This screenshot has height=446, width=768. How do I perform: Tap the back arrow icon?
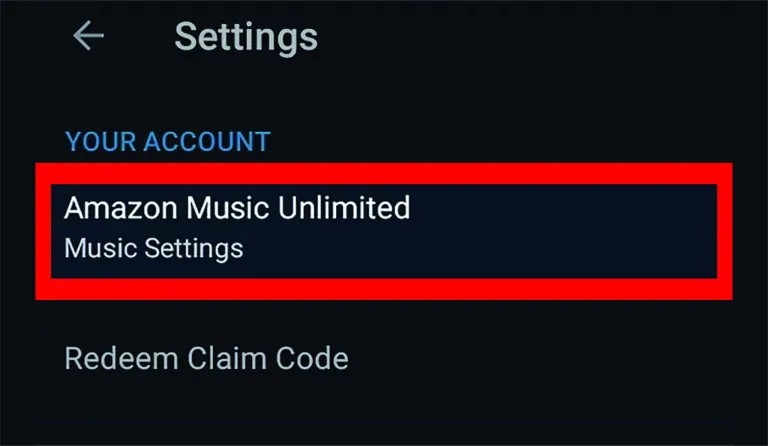[88, 35]
